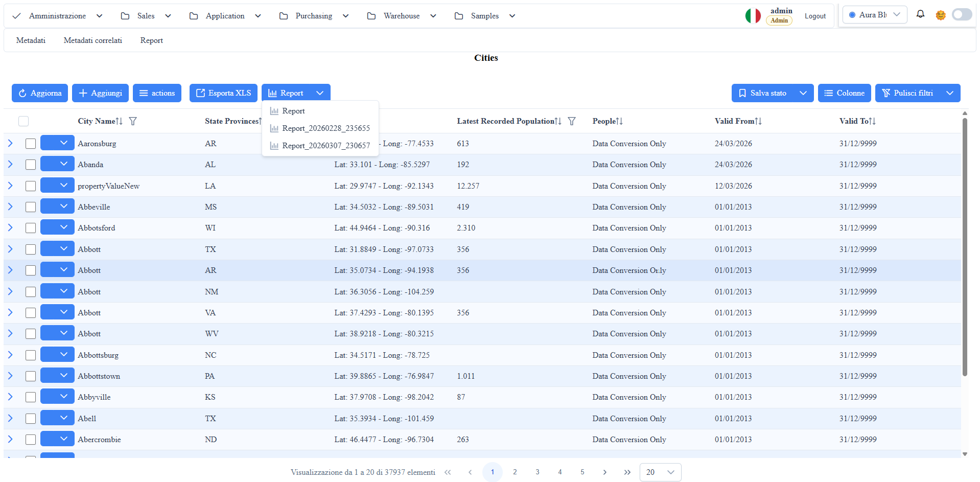
Task: Go to next page arrow
Action: pos(605,472)
